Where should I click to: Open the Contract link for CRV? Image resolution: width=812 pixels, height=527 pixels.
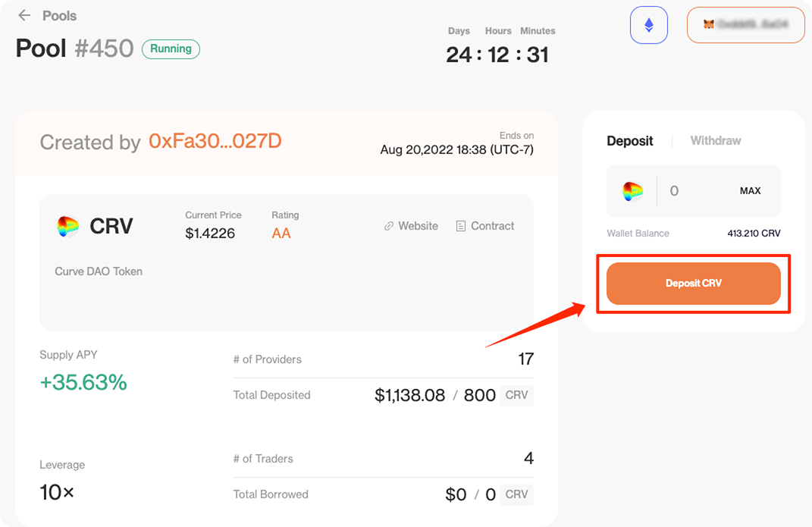coord(492,226)
